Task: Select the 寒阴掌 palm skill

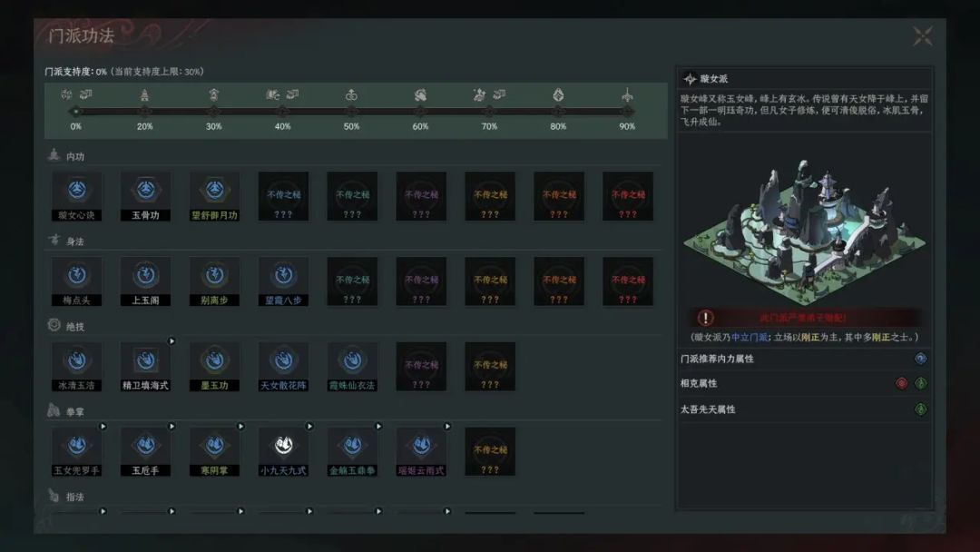Action: (214, 451)
